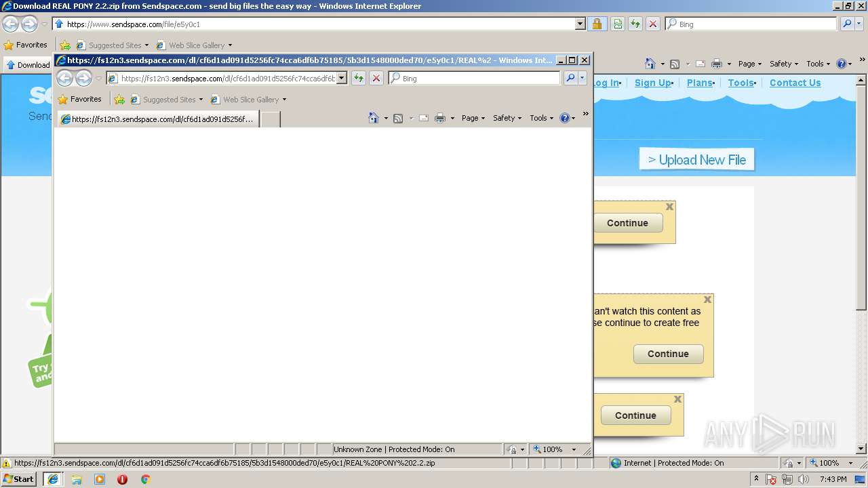
Task: Open Favorites star in popup window
Action: pos(79,99)
